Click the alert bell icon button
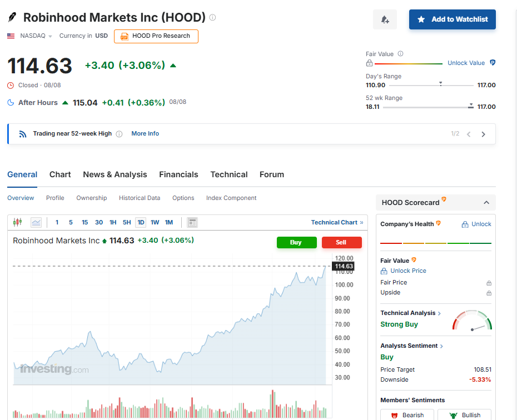The height and width of the screenshot is (420, 517). 385,19
